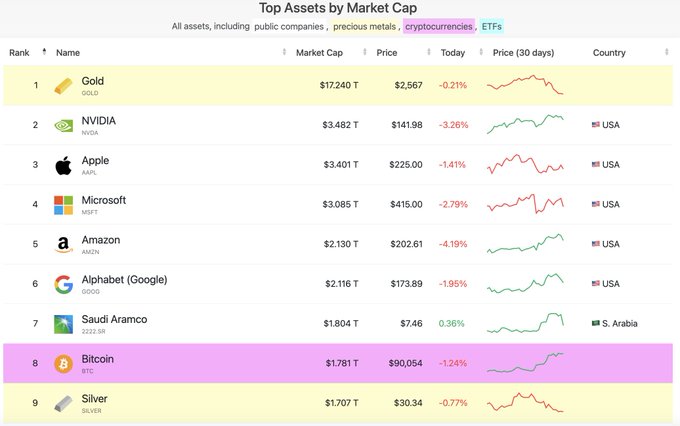Click the Saudi Aramco logo icon
The width and height of the screenshot is (680, 426).
point(64,323)
